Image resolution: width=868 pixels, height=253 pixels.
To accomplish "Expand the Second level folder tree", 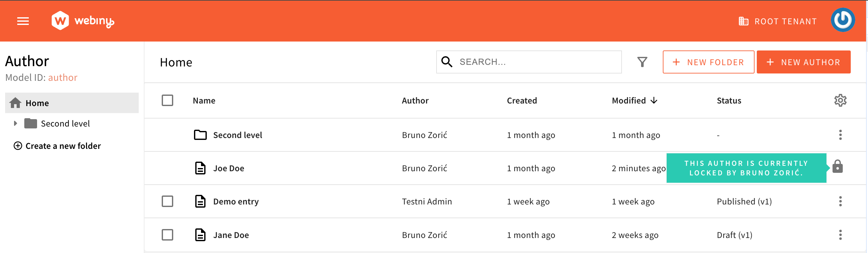I will pos(15,124).
